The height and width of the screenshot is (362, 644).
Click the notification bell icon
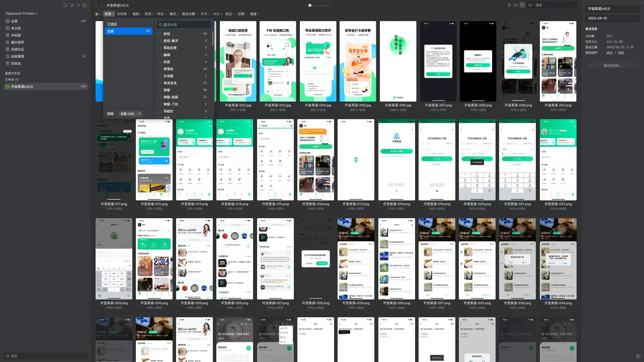click(x=65, y=5)
